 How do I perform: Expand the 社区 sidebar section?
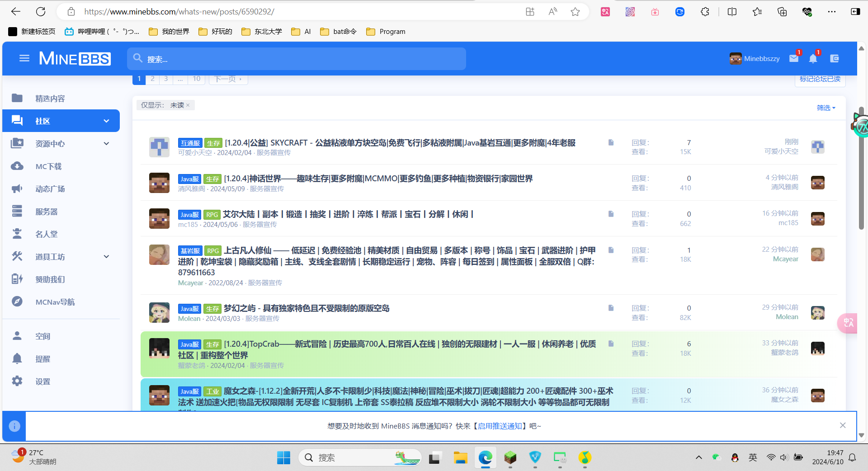(106, 121)
